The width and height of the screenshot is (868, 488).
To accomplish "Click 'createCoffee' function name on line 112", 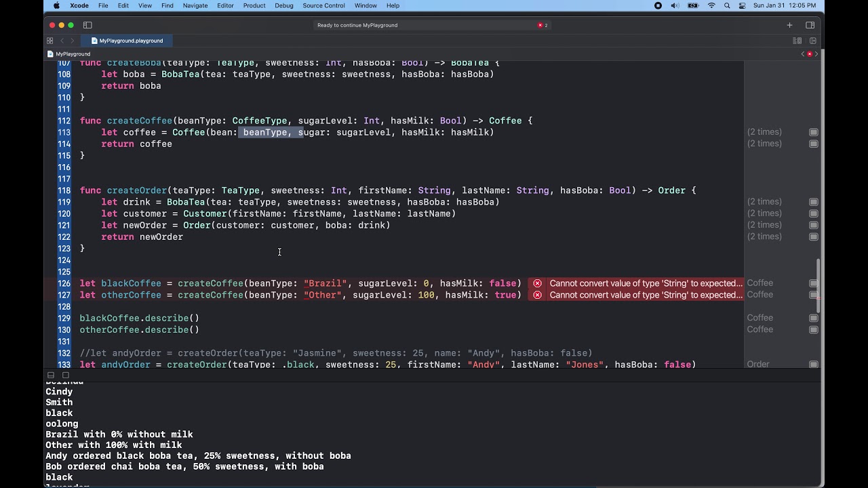I will coord(140,121).
